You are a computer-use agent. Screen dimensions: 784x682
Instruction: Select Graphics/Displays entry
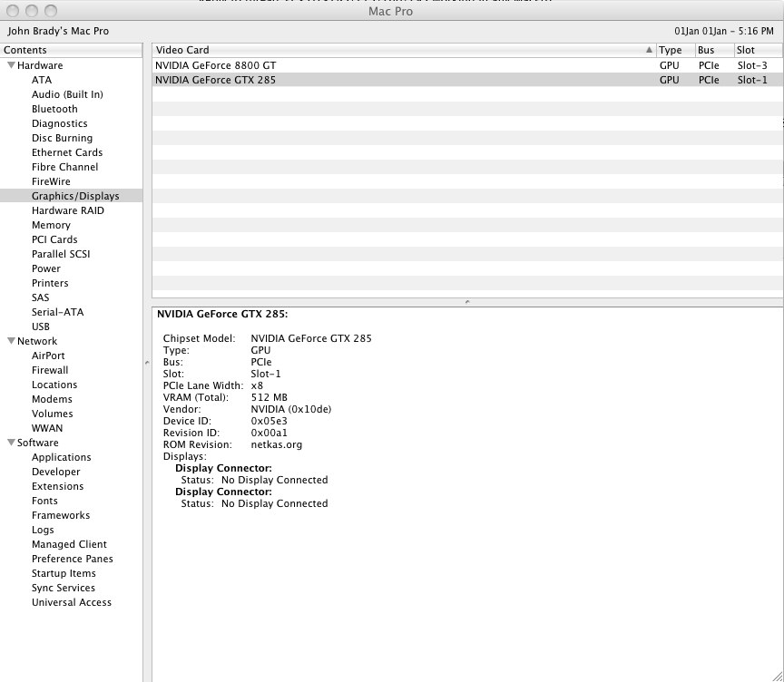click(71, 196)
